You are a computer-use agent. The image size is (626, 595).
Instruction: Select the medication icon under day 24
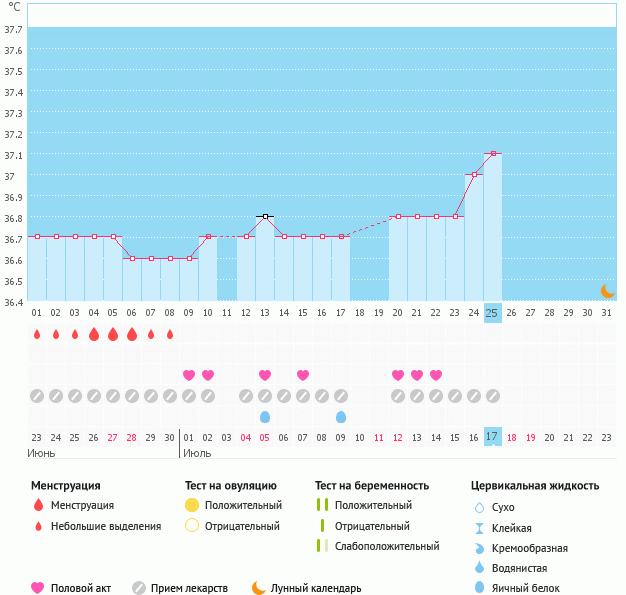[x=474, y=396]
